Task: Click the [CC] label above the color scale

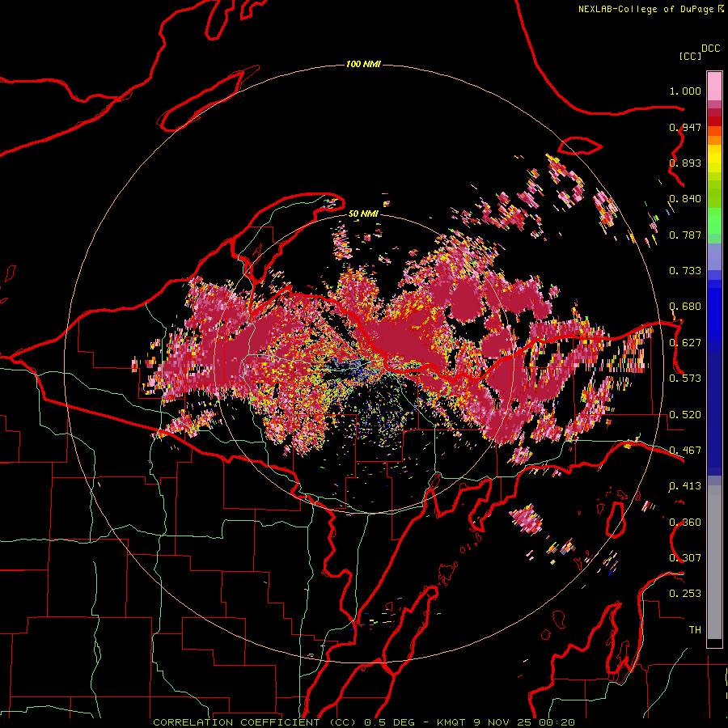Action: point(690,56)
